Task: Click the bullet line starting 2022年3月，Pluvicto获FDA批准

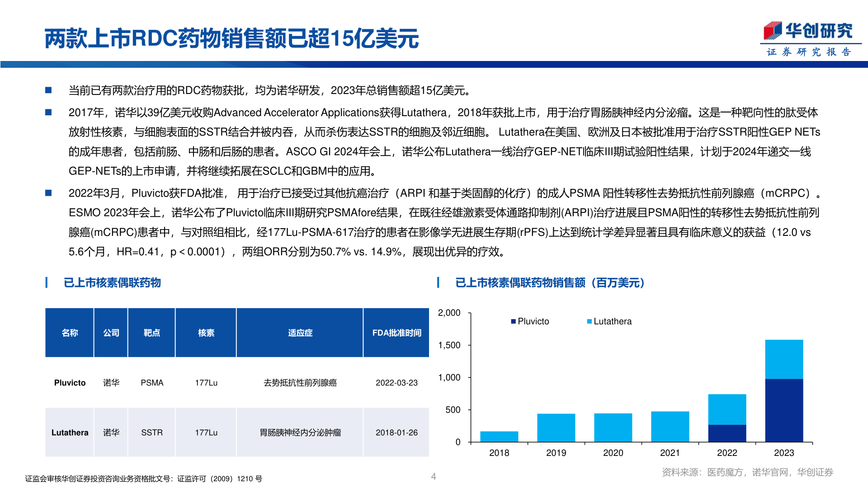Action: 445,193
